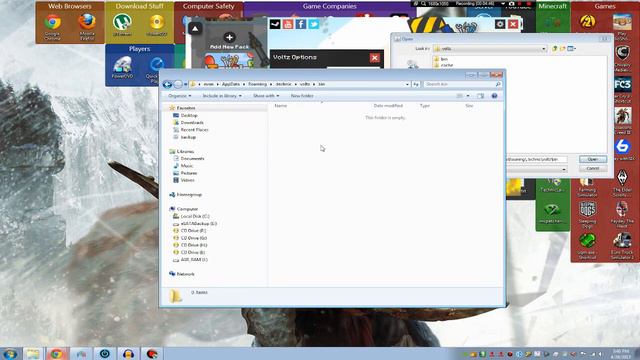
Task: Click Open button in Open dialog
Action: coord(593,159)
